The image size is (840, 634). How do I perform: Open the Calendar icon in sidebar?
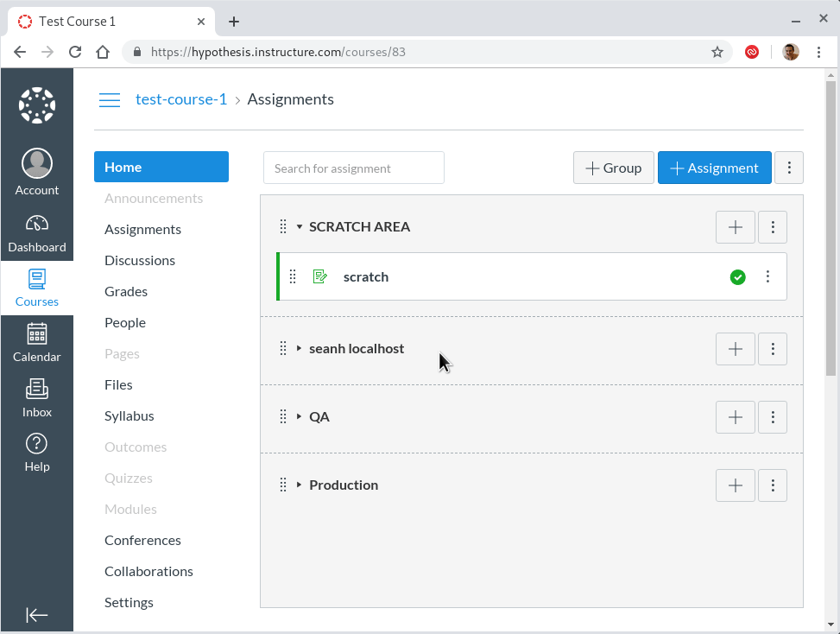[x=36, y=342]
